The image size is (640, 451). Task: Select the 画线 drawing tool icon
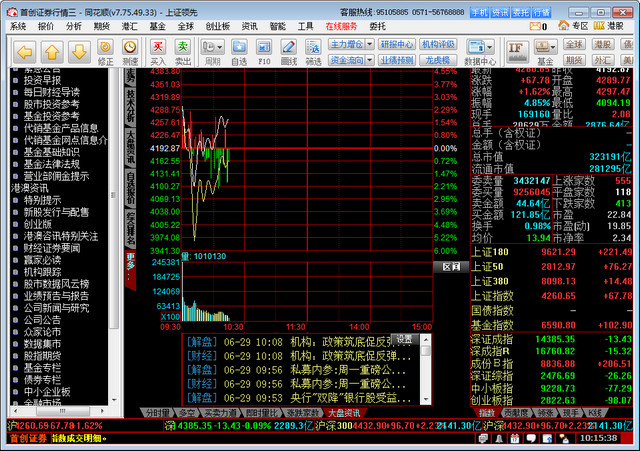(x=289, y=50)
